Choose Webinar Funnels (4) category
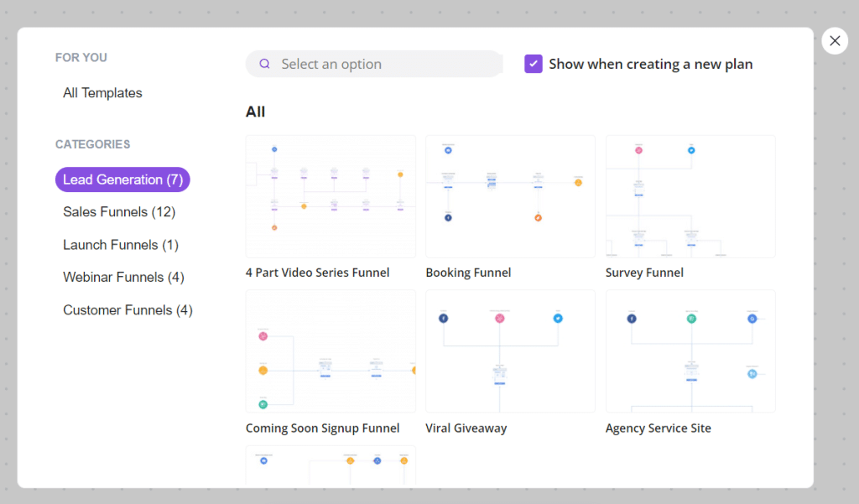859x504 pixels. coord(123,278)
